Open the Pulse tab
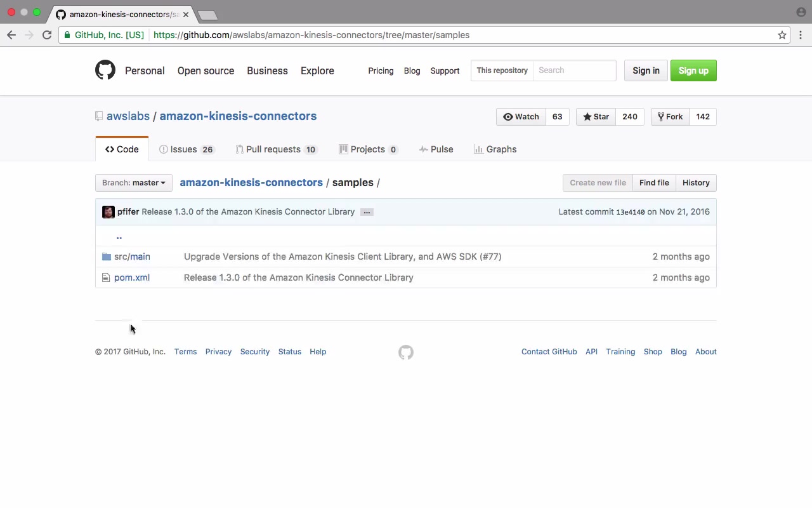 [x=436, y=149]
